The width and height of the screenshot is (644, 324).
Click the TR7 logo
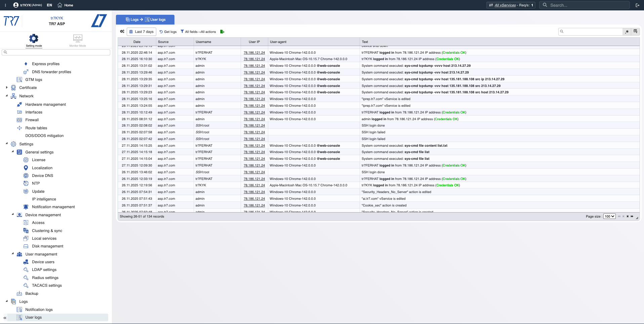pyautogui.click(x=11, y=21)
